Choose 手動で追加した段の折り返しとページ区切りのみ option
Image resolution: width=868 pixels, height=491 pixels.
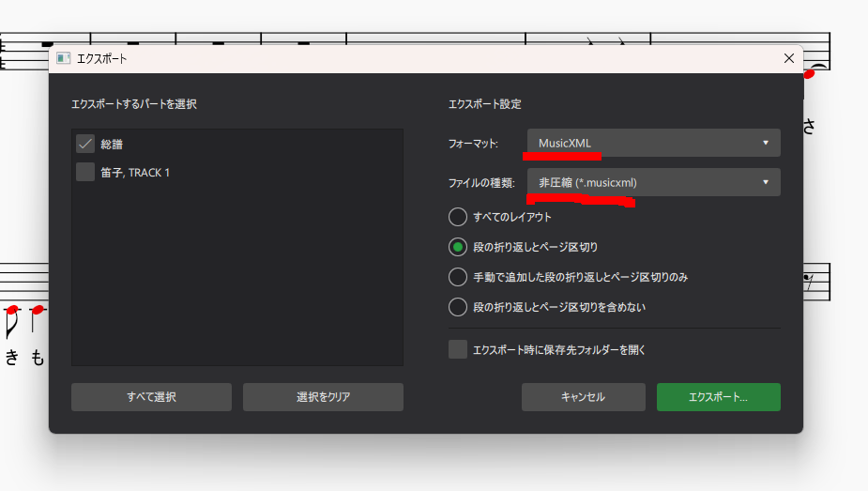tap(458, 277)
